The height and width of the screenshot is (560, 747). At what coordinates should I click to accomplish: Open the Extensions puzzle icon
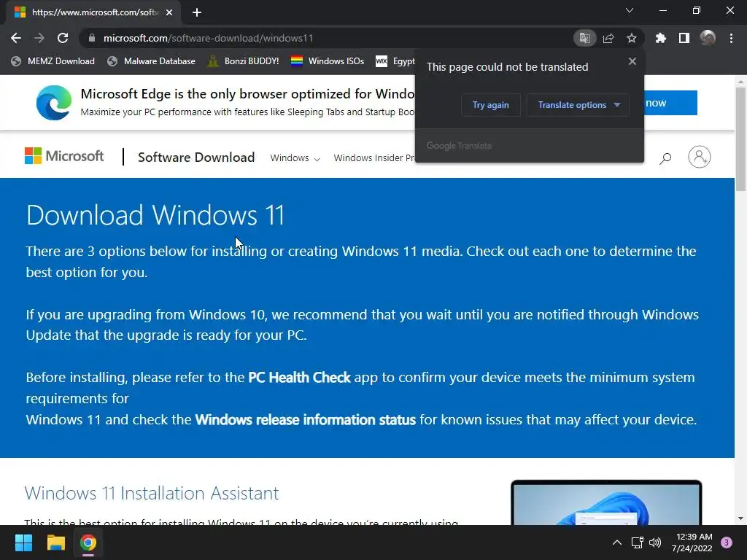click(x=661, y=38)
